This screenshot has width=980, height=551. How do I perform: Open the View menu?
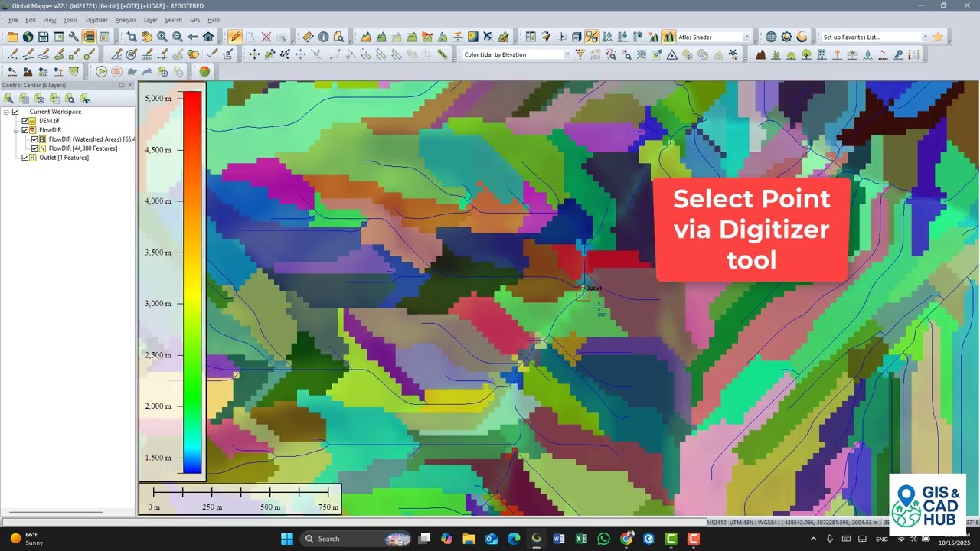[50, 20]
